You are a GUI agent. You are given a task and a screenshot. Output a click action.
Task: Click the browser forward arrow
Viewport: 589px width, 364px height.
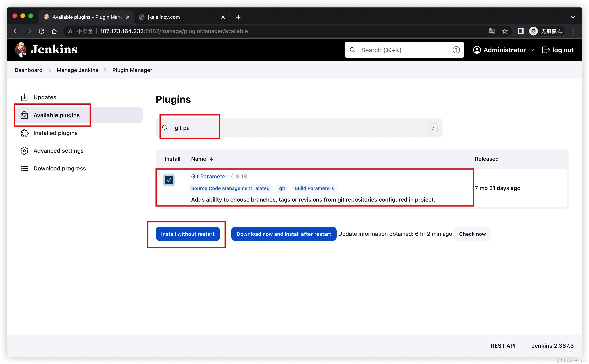coord(29,31)
